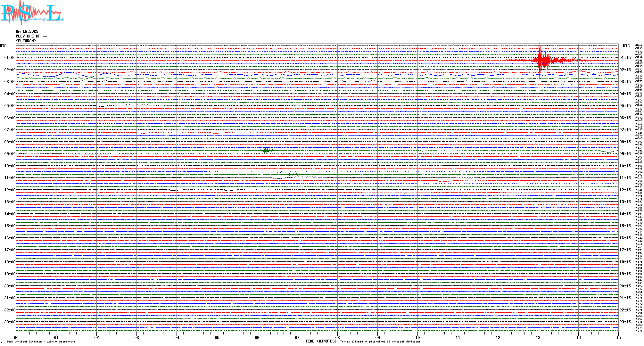Screen dimensions: 644x346
Task: Click the green seismic burst near 09:00
Action: (x=266, y=150)
